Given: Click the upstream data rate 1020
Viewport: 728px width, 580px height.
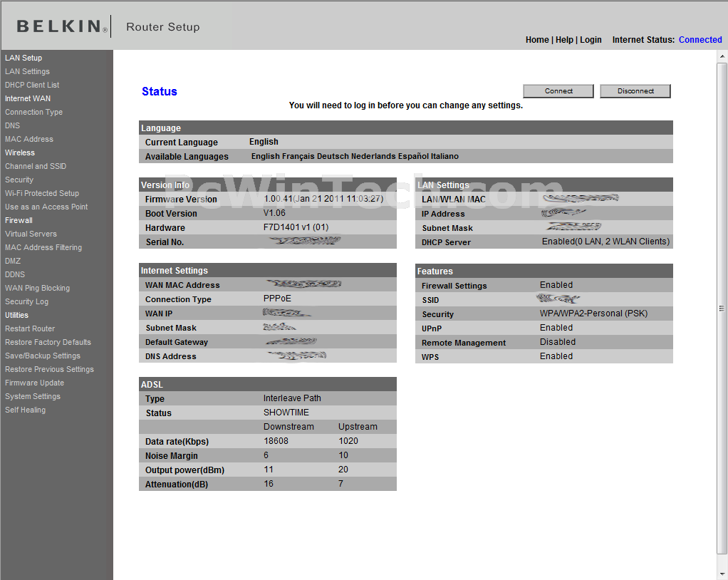Looking at the screenshot, I should click(x=348, y=440).
